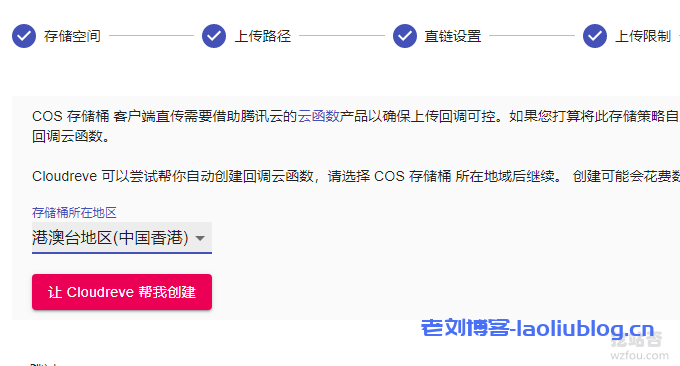Click the 直链设置 step checkmark icon
Screen dimensions: 680x366
tap(405, 36)
